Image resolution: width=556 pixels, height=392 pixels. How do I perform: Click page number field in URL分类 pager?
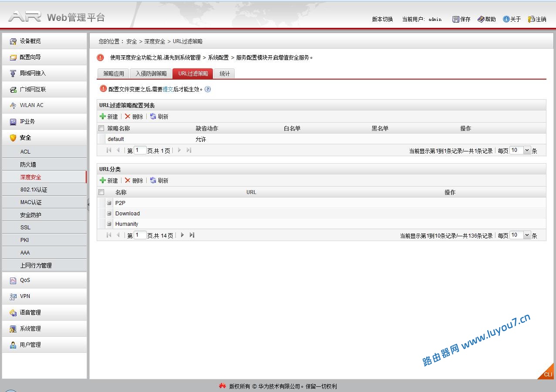point(140,235)
